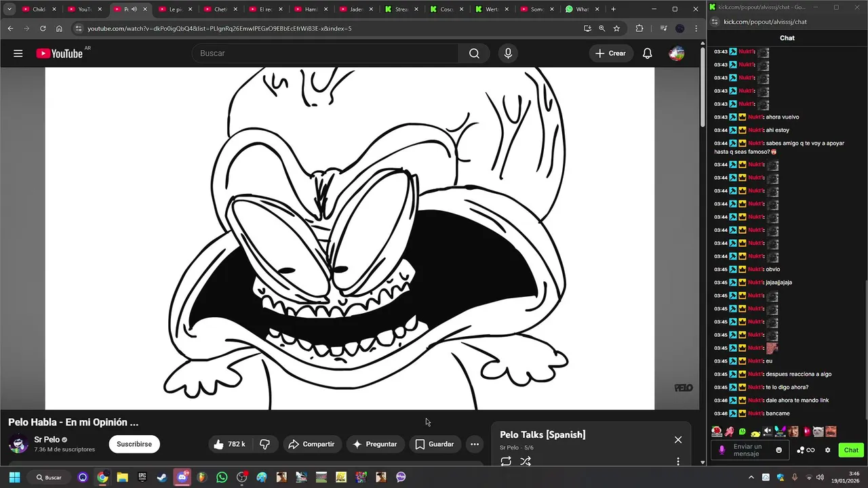The image size is (868, 488).
Task: Open the Crear create button
Action: (x=610, y=54)
